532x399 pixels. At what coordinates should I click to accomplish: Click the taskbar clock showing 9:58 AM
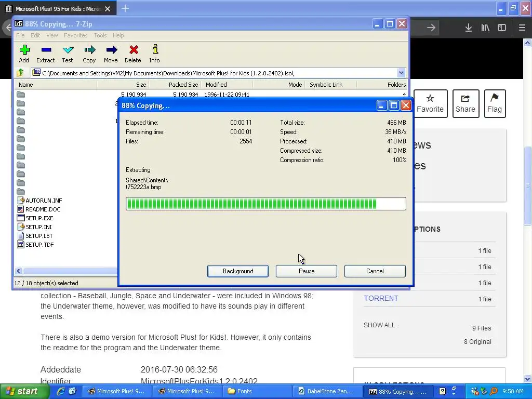[x=513, y=391]
